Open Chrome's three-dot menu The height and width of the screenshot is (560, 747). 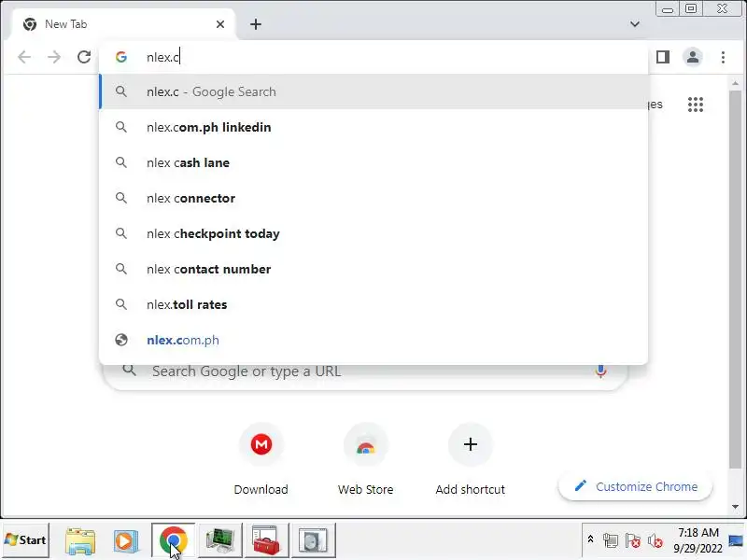click(723, 57)
